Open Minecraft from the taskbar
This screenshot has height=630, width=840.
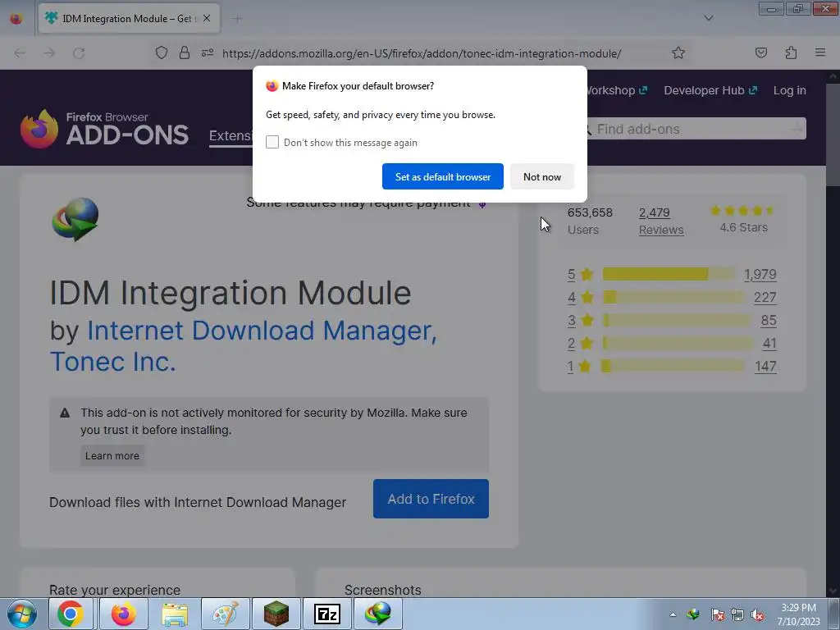[276, 614]
